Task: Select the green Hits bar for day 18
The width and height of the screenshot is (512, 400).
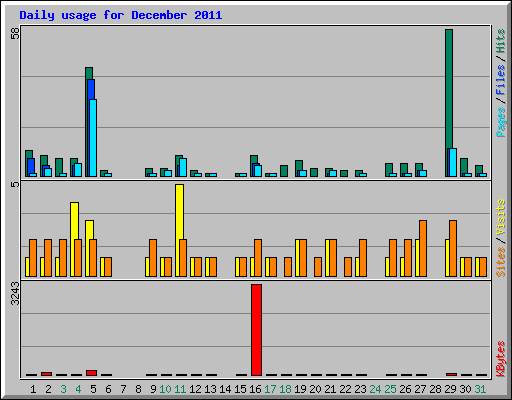Action: pyautogui.click(x=284, y=171)
